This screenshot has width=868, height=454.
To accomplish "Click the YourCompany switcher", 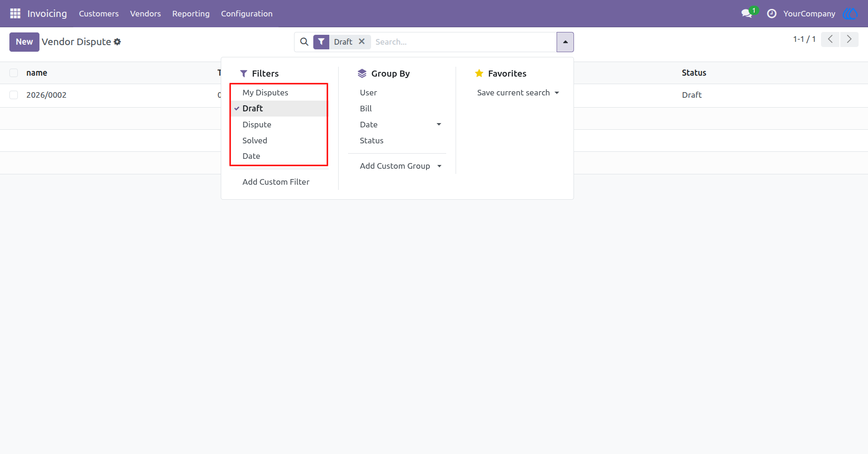I will (x=809, y=14).
